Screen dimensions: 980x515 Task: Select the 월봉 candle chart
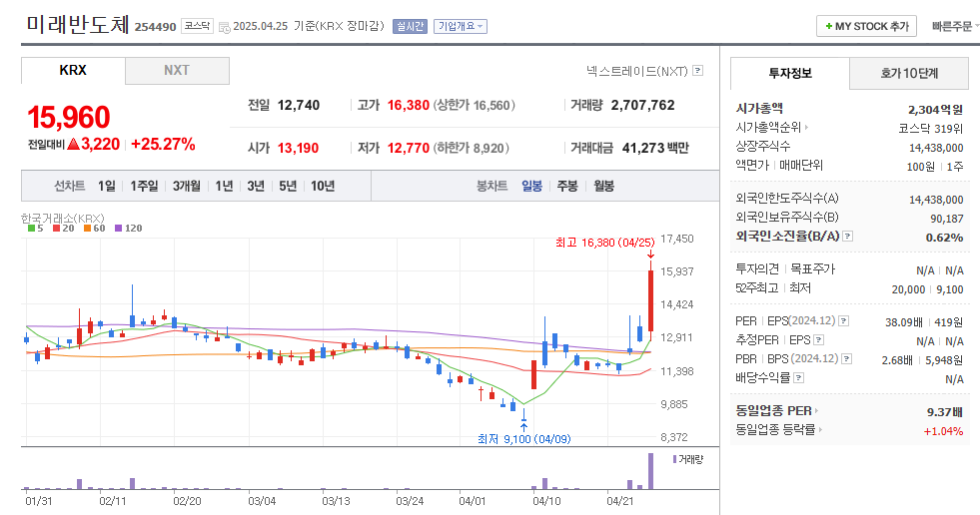[603, 186]
